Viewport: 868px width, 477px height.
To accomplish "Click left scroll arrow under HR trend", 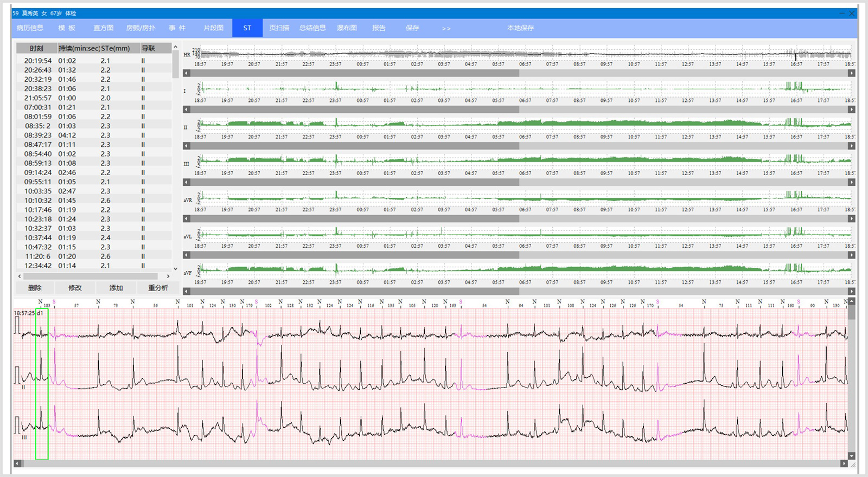I will pos(186,73).
